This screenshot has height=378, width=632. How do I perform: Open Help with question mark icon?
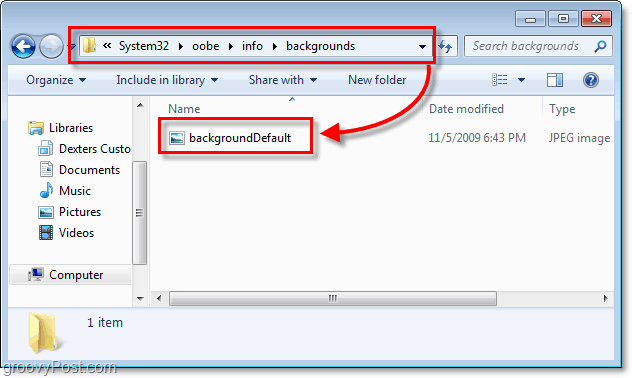coord(590,80)
